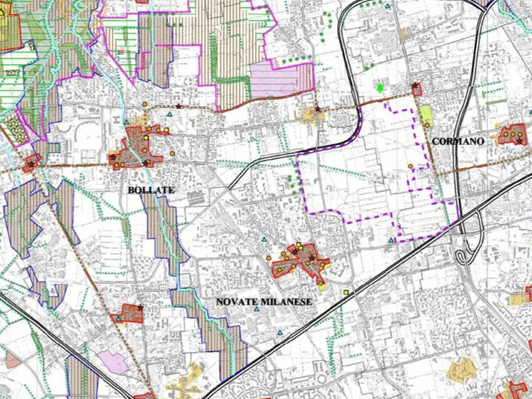Select the red historic core east of Cormano label
This screenshot has width=532, height=399.
511,134
